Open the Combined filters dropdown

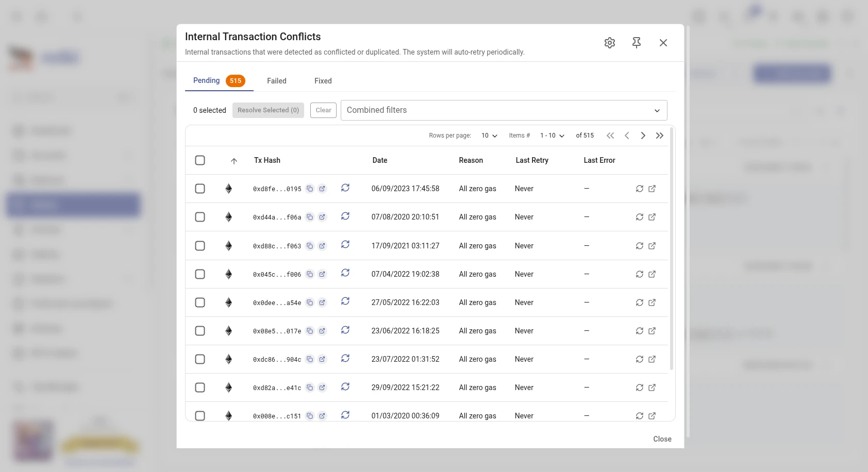pos(504,110)
